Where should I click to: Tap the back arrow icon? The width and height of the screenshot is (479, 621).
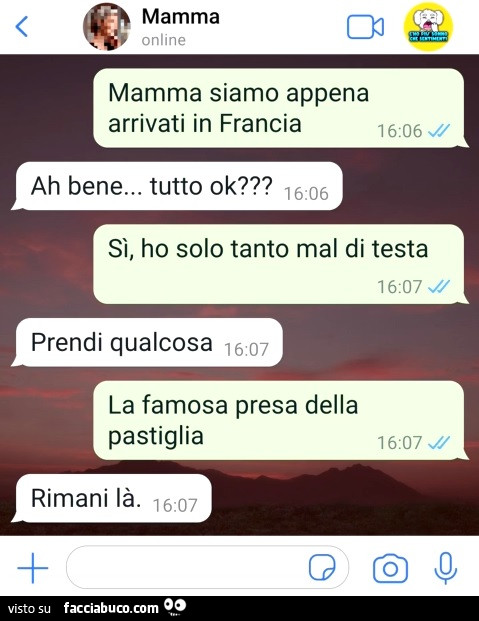click(x=21, y=27)
